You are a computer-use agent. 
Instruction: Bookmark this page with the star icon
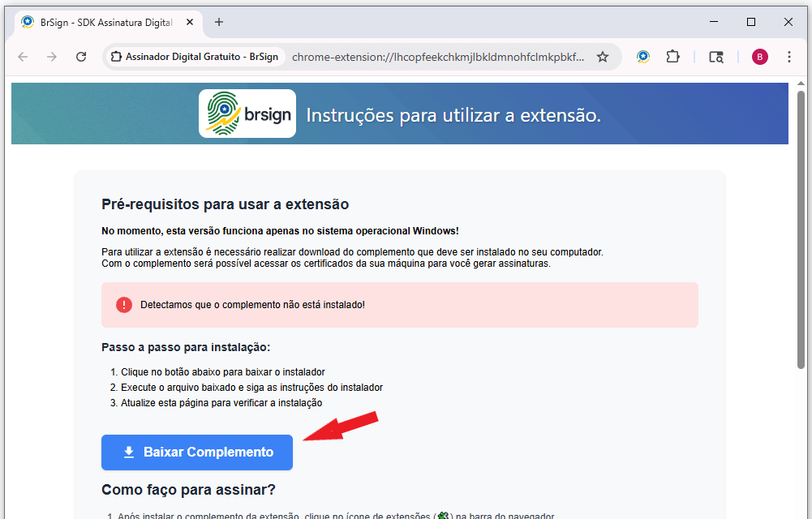602,57
